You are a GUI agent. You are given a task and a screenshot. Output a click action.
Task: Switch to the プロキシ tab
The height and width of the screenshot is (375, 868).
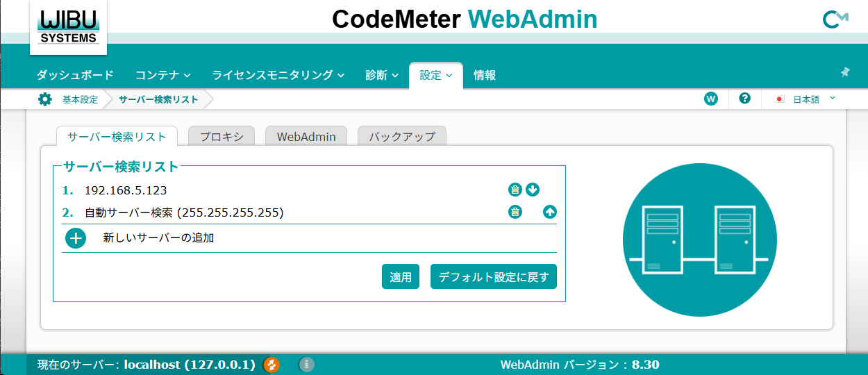click(222, 137)
